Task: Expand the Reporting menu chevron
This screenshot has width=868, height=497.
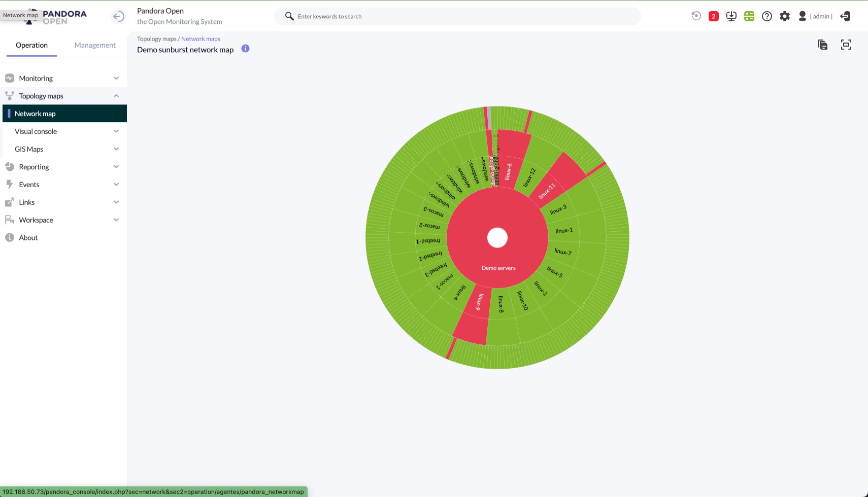Action: click(116, 167)
